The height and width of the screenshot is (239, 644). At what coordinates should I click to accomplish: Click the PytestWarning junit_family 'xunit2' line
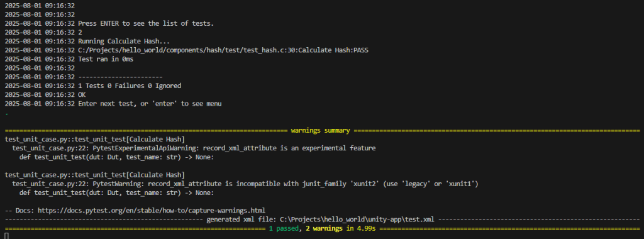(x=245, y=184)
